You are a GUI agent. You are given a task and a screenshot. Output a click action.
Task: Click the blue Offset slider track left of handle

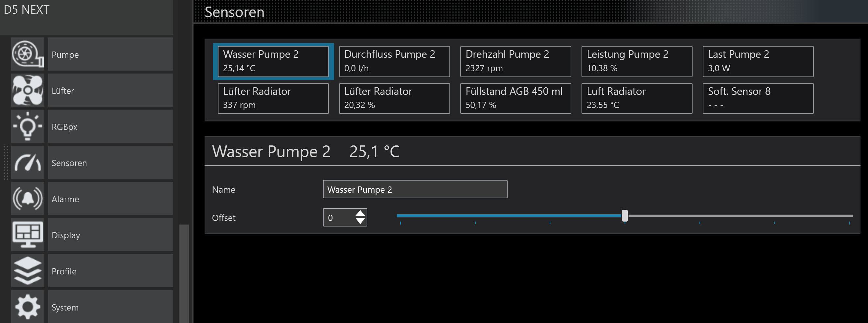pos(509,216)
